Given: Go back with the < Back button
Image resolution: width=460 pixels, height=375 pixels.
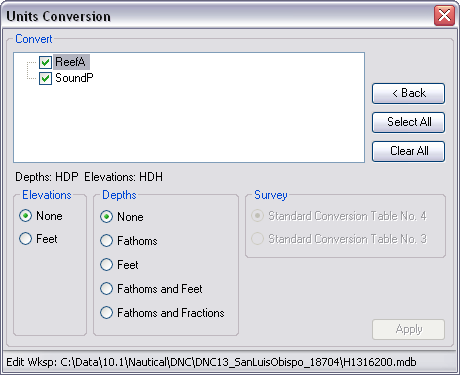Looking at the screenshot, I should coord(408,93).
